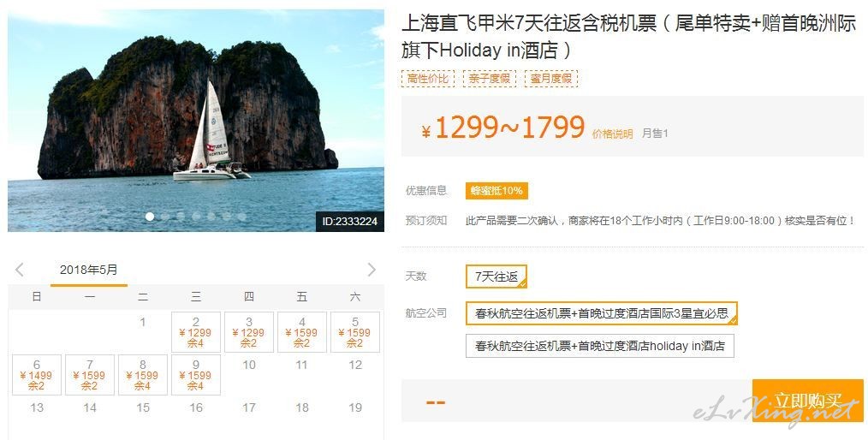Click the 蜂蜜抵10% discount badge
The image size is (868, 440).
point(496,190)
